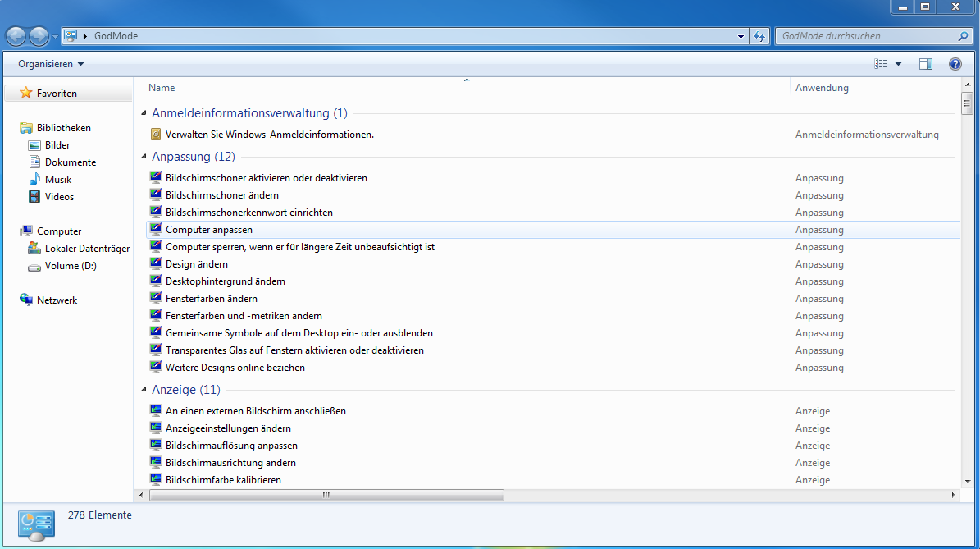Click the Anpassung (12) group heading
This screenshot has width=980, height=549.
[x=193, y=156]
